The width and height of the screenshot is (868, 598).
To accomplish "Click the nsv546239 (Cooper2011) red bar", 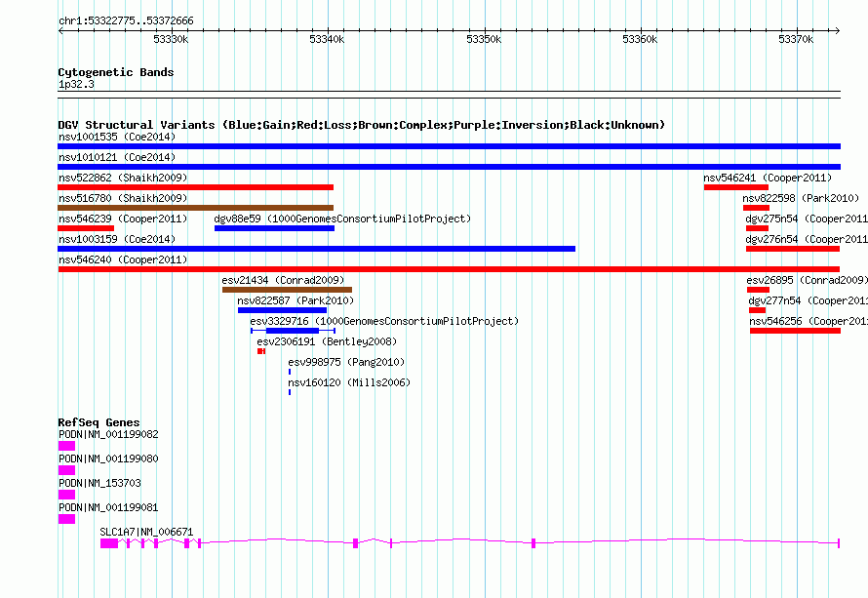I will click(86, 228).
